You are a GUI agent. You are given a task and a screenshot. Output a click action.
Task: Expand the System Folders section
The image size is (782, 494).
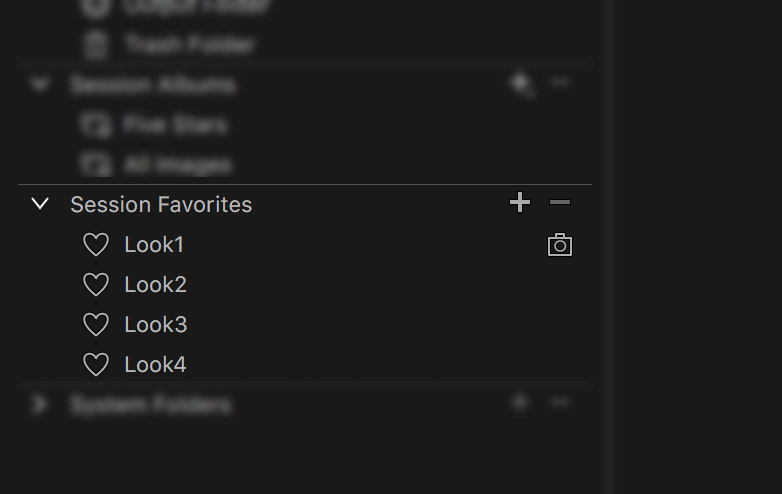tap(40, 404)
